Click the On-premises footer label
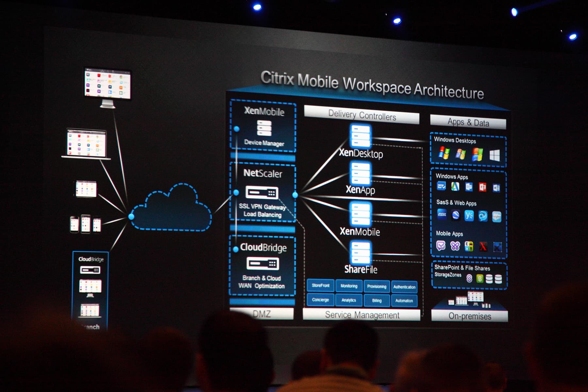588x392 pixels. pos(470,316)
